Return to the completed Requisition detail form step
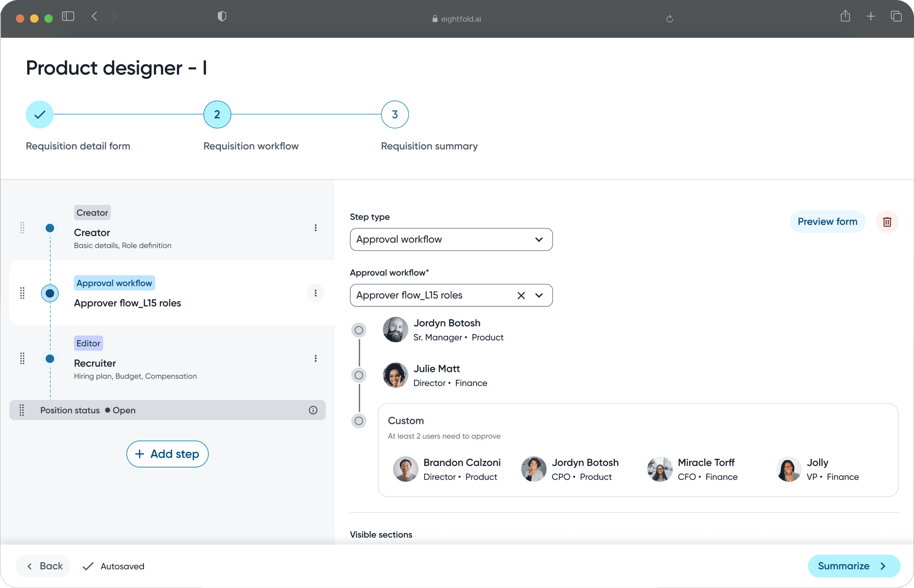This screenshot has width=914, height=588. [40, 115]
